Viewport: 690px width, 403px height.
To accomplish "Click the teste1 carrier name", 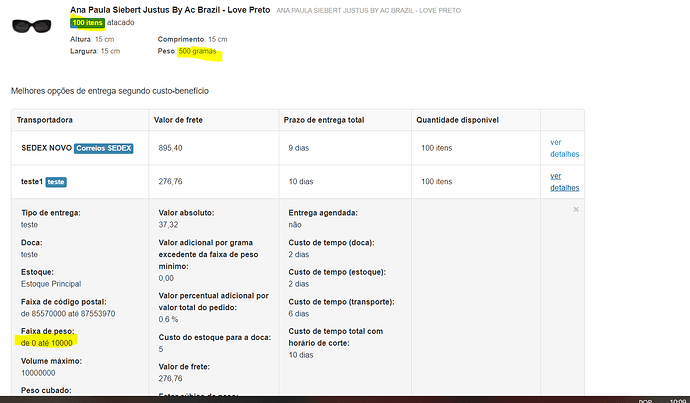I will click(x=32, y=181).
